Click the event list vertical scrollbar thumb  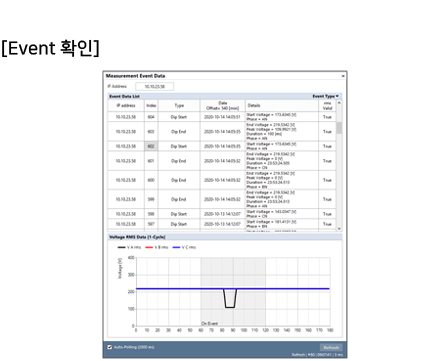[339, 128]
